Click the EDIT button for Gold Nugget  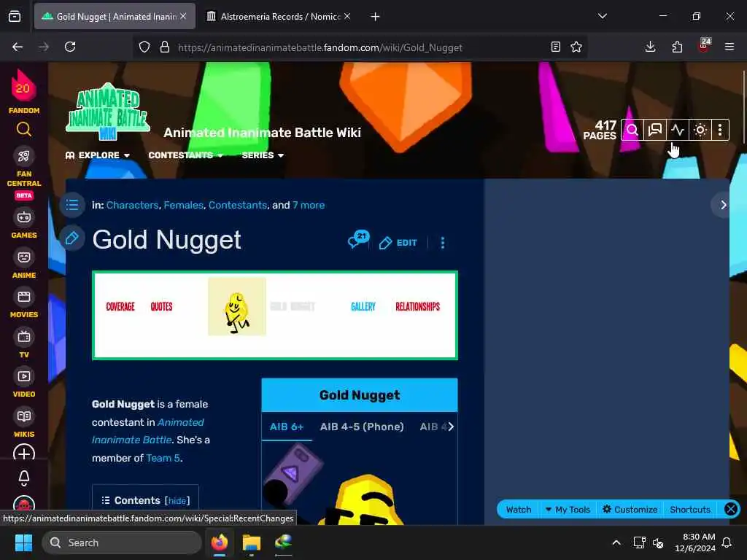point(398,243)
